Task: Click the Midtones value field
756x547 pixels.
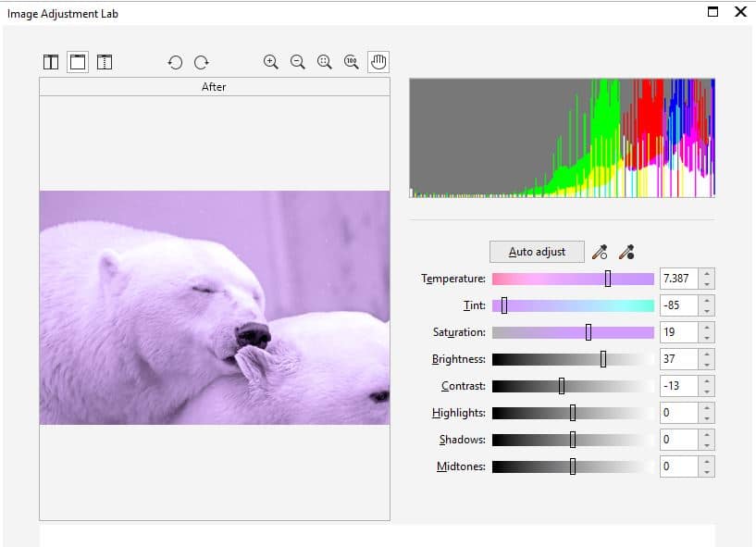Action: (679, 466)
